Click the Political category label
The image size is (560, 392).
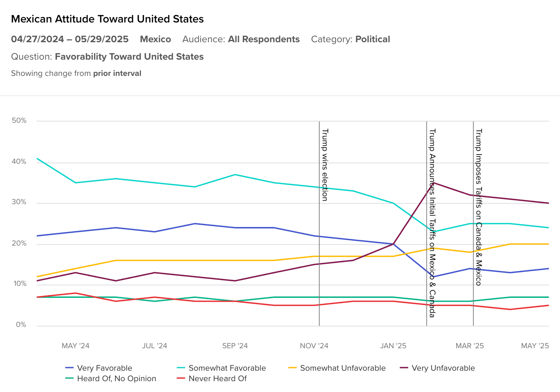[373, 39]
